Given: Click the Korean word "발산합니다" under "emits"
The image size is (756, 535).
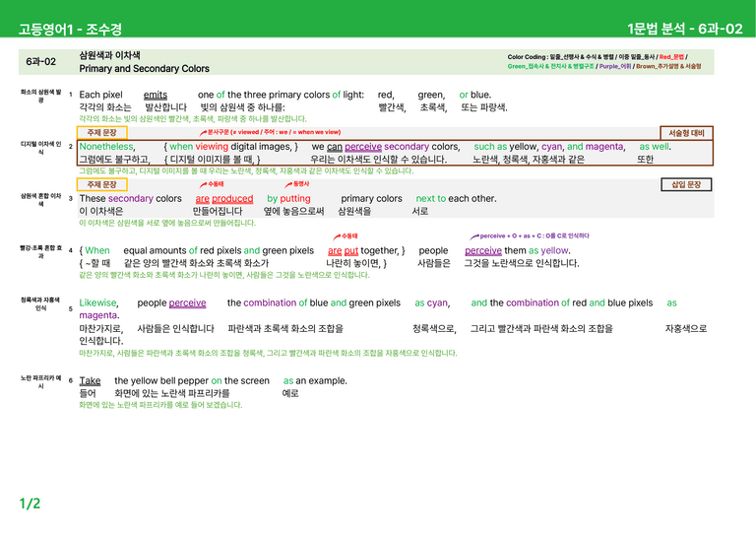Looking at the screenshot, I should coord(165,107).
